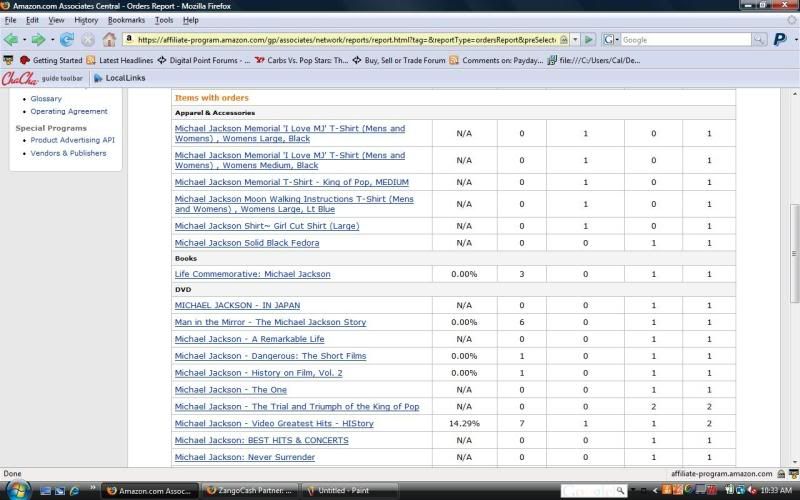Image resolution: width=800 pixels, height=500 pixels.
Task: Launch Internet Explorer from quick launch
Action: [x=74, y=491]
